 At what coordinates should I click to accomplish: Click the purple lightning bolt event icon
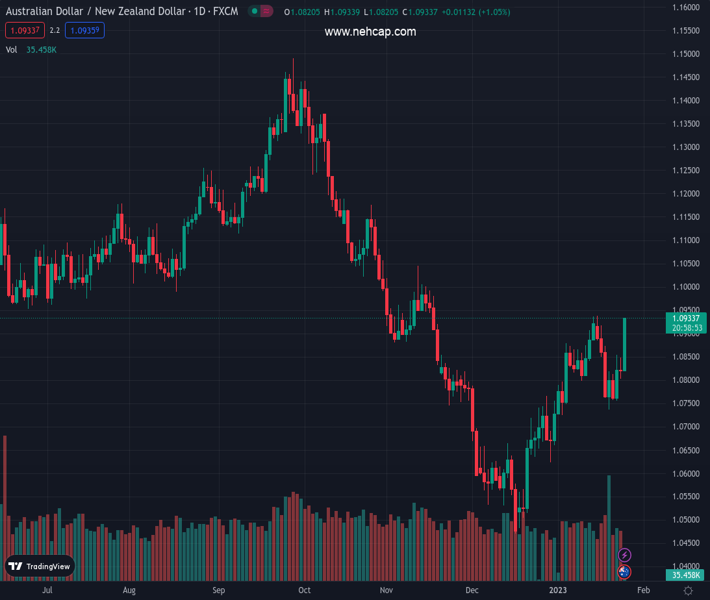(x=625, y=555)
